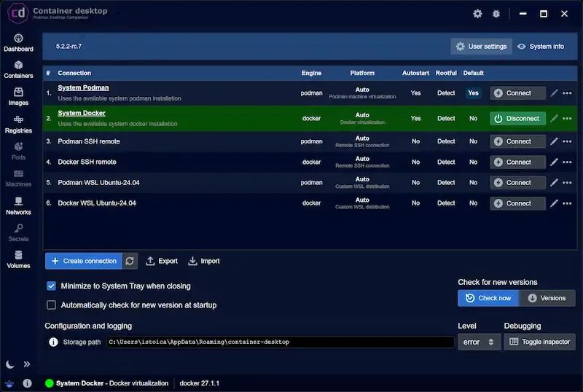583x392 pixels.
Task: Toggle Minimize to System Tray when closing
Action: (x=51, y=286)
